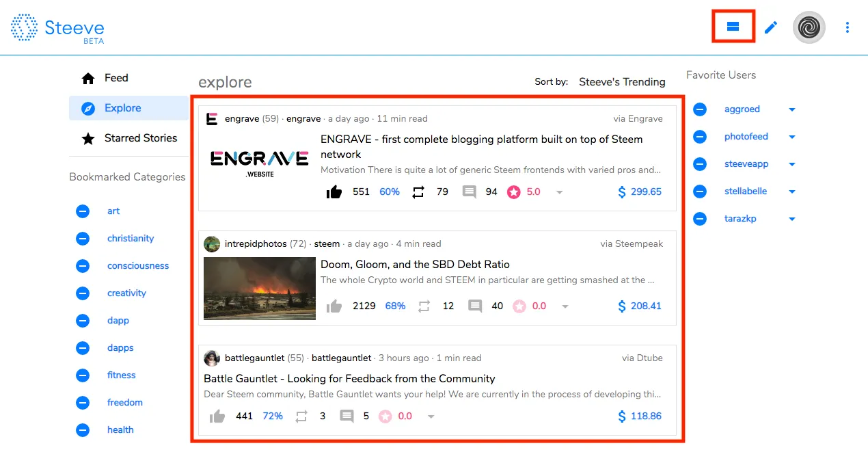Open the health bookmarked category
The width and height of the screenshot is (868, 450).
[120, 430]
